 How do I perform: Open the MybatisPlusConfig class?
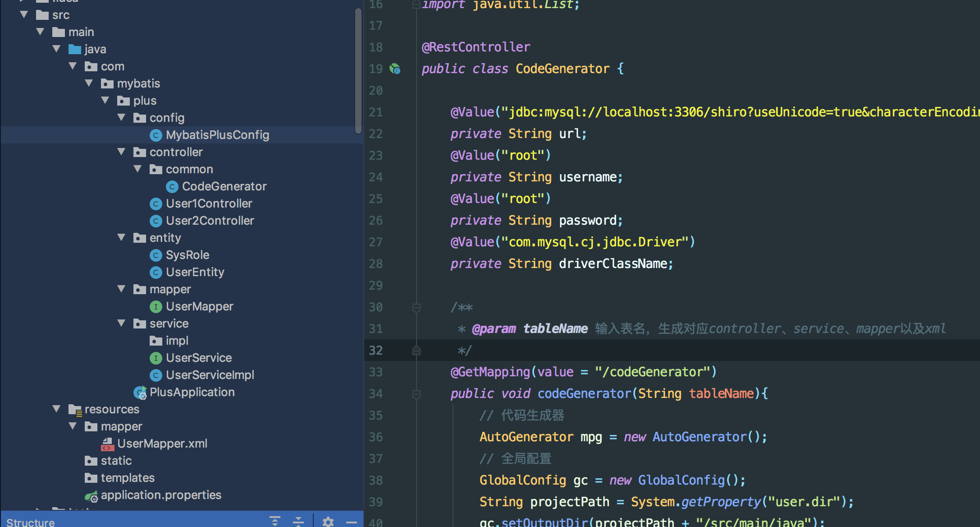pos(217,135)
